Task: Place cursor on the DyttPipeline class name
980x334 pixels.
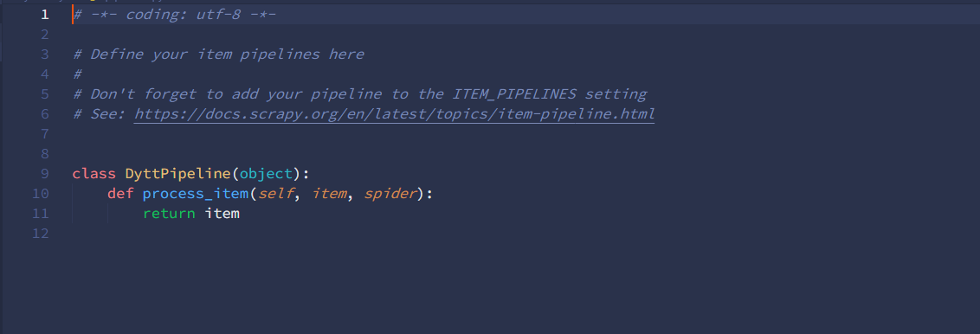Action: (x=178, y=174)
